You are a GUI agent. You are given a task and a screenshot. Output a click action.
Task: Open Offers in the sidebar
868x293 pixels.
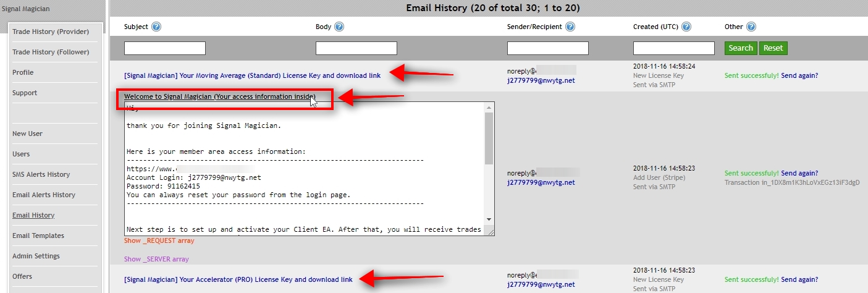pos(22,276)
